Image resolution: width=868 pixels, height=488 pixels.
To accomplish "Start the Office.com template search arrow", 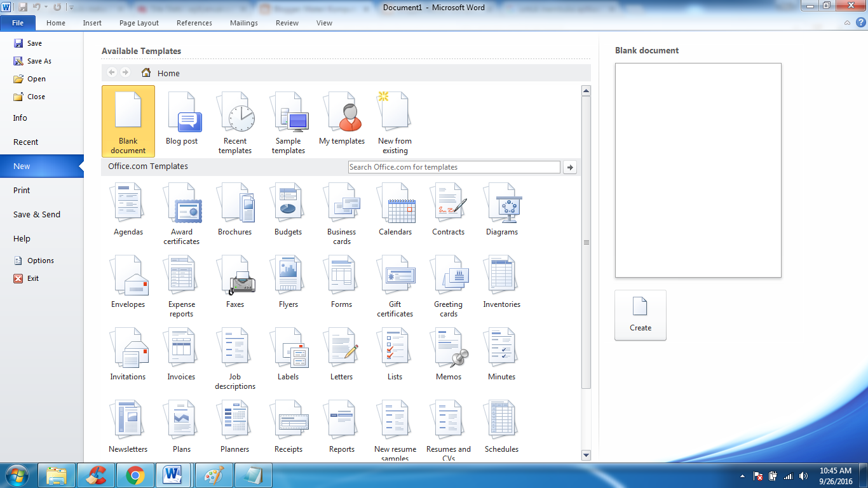I will point(570,167).
